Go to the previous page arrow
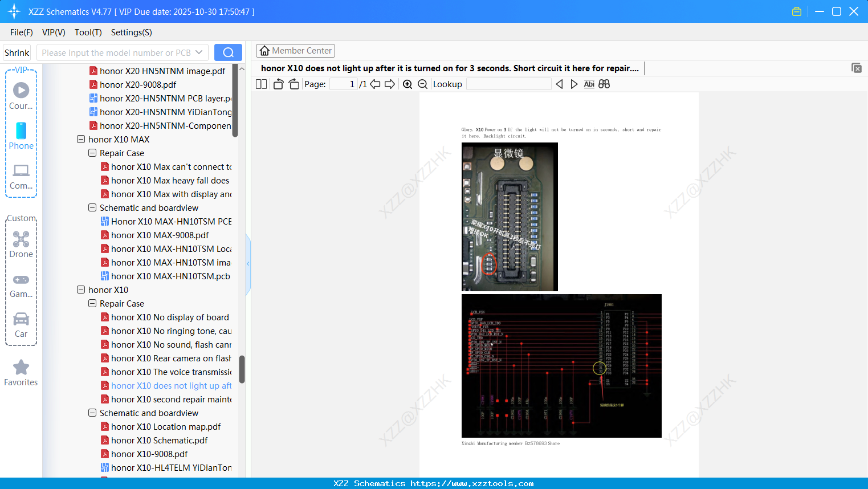The image size is (868, 489). [x=375, y=84]
